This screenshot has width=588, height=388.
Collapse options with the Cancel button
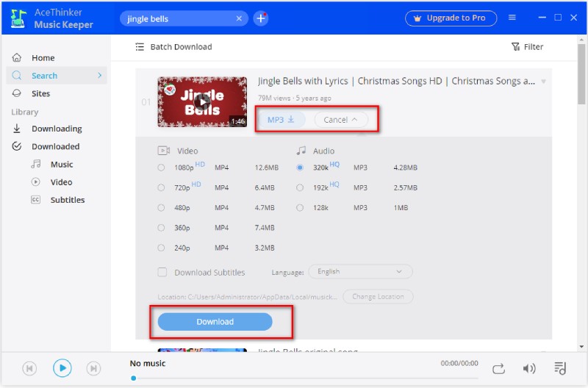click(x=340, y=120)
